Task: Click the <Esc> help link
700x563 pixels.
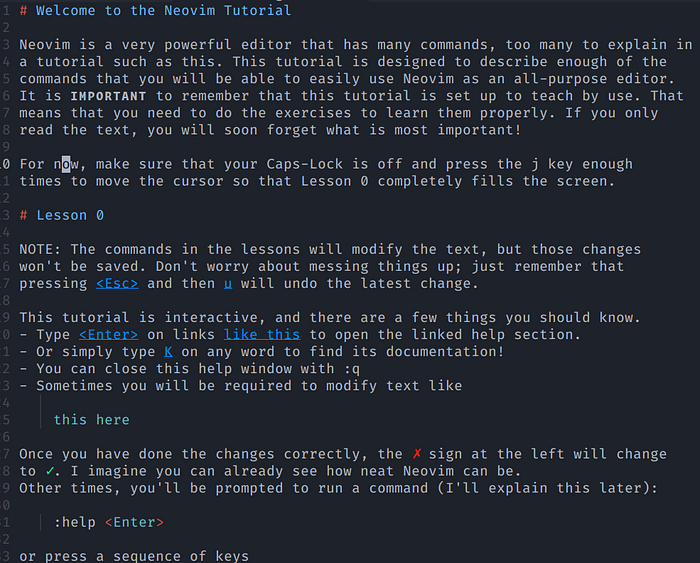Action: tap(117, 284)
